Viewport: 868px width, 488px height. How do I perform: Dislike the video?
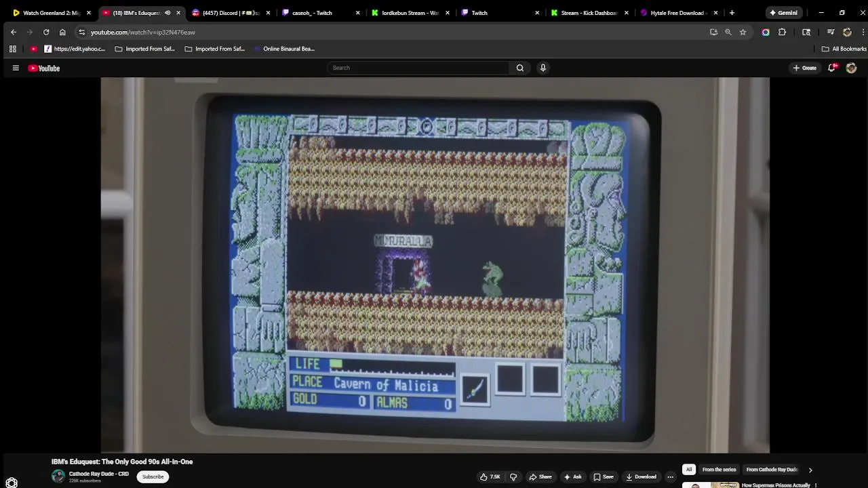click(x=513, y=476)
